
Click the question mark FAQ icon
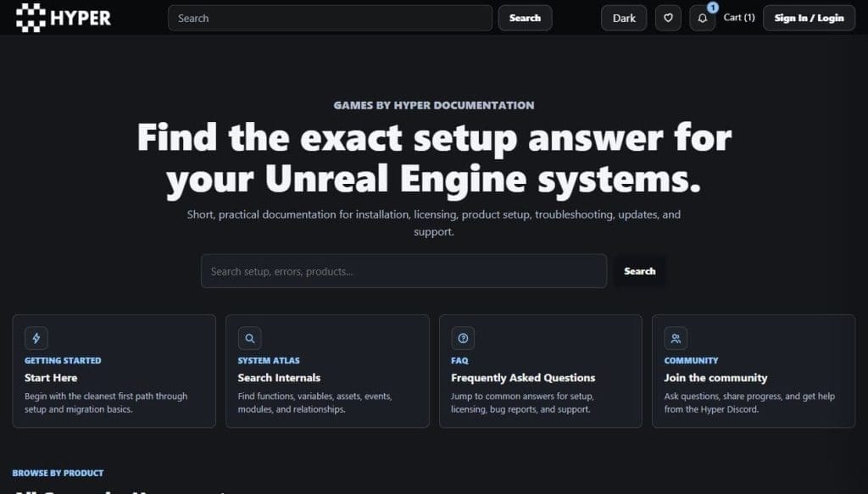[463, 338]
